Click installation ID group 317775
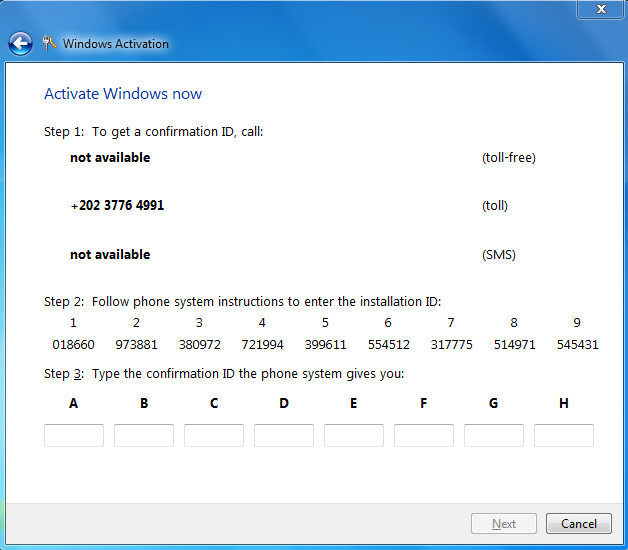The image size is (628, 550). (x=451, y=345)
